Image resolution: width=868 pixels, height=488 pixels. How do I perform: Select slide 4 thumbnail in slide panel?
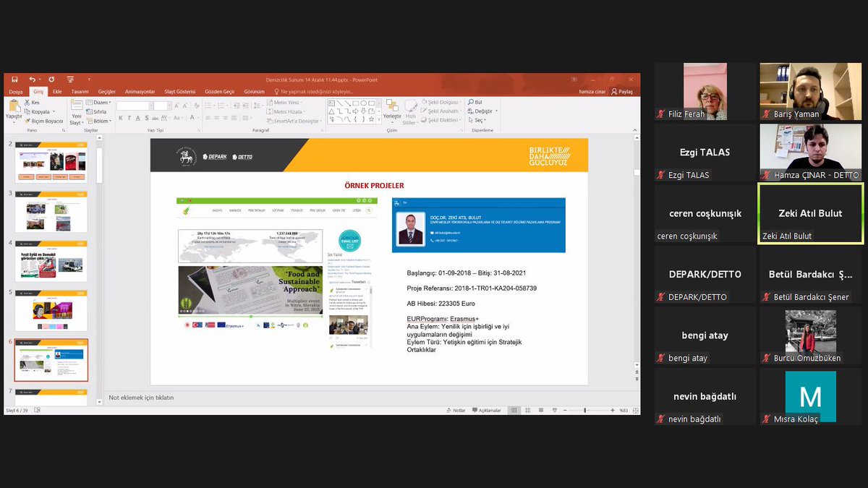point(51,261)
